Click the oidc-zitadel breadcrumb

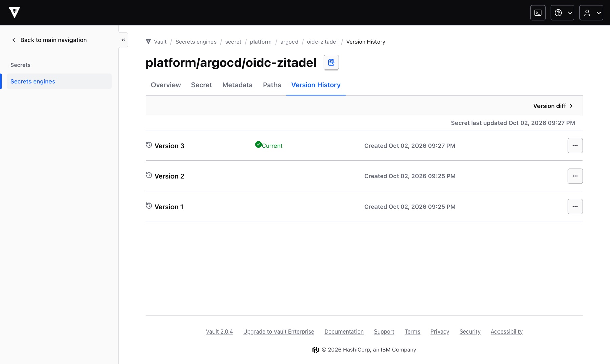pos(322,42)
